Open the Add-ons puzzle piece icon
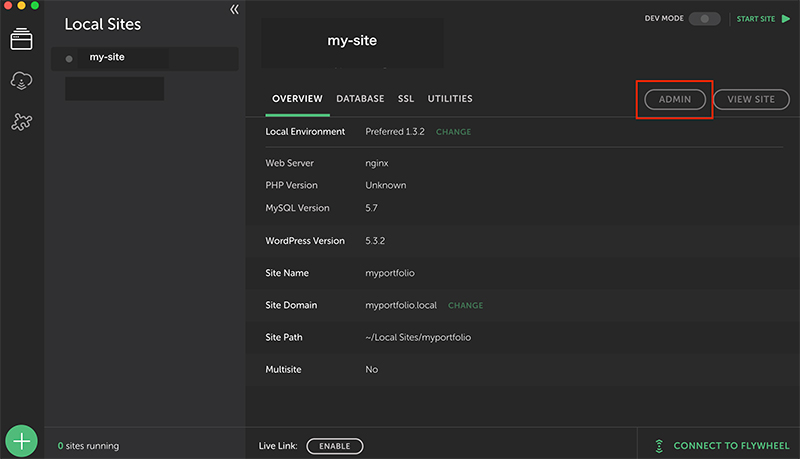 [21, 122]
